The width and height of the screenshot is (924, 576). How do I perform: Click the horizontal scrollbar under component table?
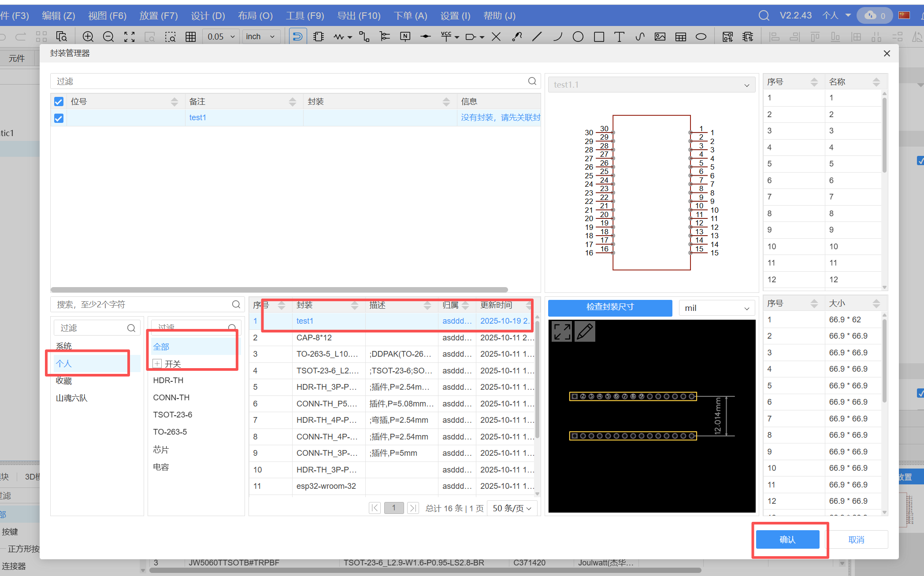279,290
